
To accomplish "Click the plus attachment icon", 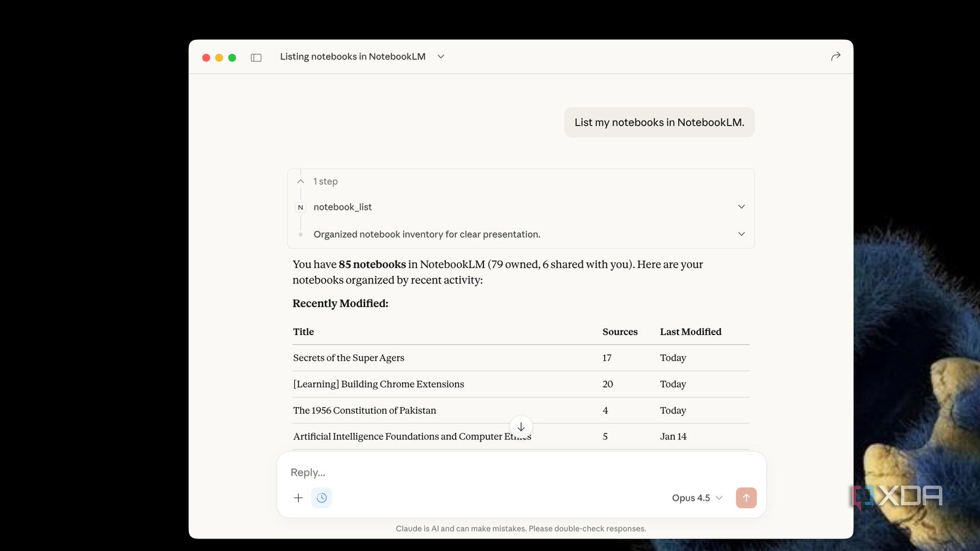I will (x=298, y=498).
